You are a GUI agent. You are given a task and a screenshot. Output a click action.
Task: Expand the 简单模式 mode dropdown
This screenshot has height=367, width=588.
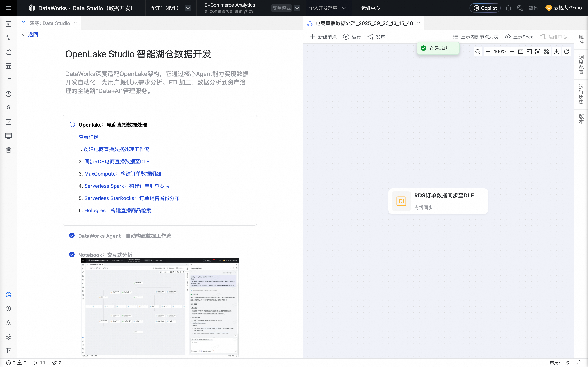pyautogui.click(x=297, y=8)
